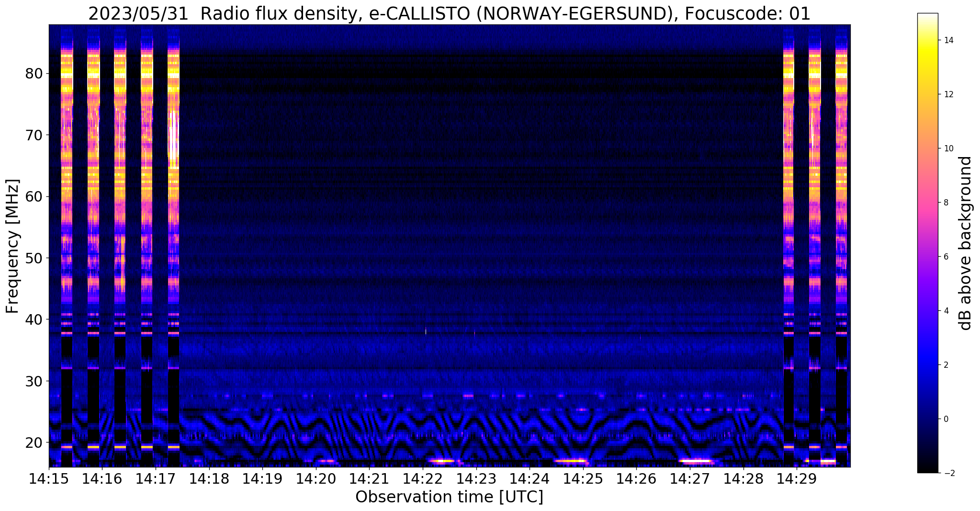The image size is (980, 511).
Task: Click the 20 MHz frequency tick label
Action: [x=34, y=442]
